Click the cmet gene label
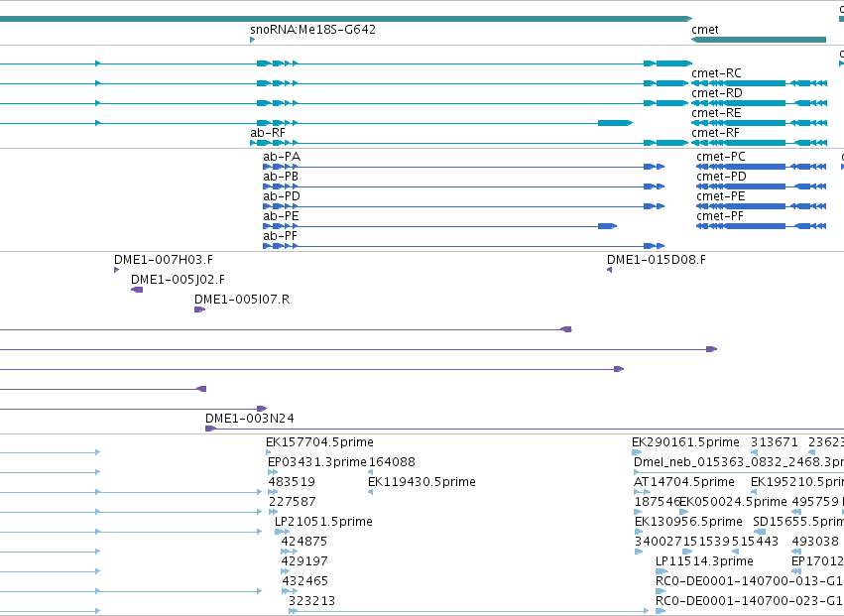Image resolution: width=844 pixels, height=616 pixels. point(704,30)
